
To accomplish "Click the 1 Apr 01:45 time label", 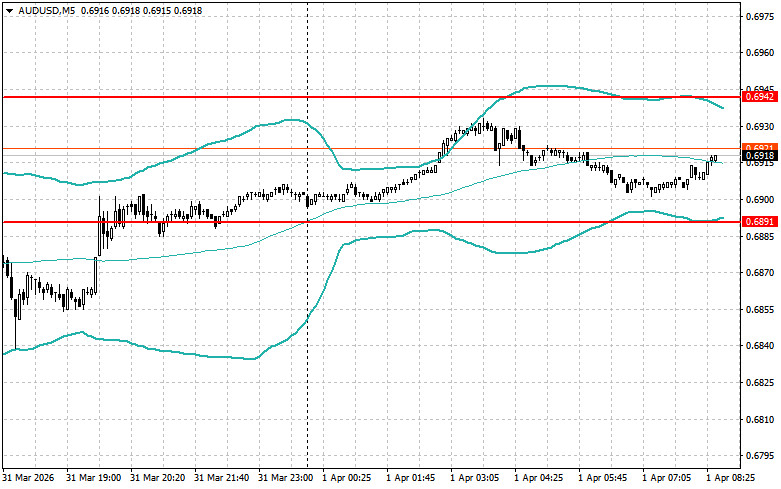I will point(410,478).
